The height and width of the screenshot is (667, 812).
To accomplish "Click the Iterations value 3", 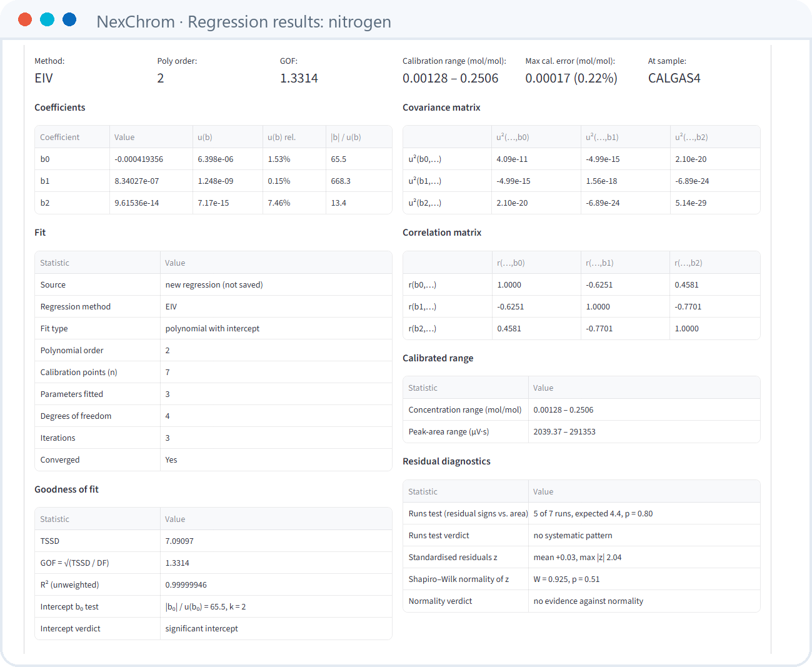I will pos(168,438).
